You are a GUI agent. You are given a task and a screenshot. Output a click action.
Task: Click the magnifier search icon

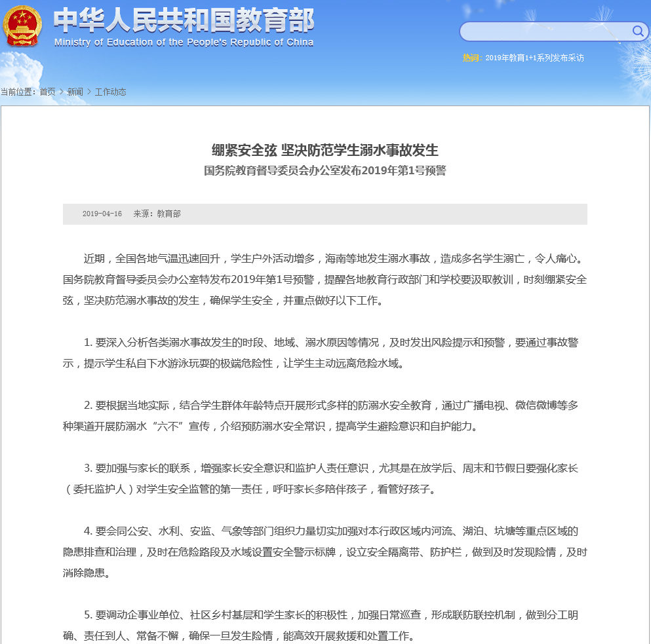click(637, 31)
